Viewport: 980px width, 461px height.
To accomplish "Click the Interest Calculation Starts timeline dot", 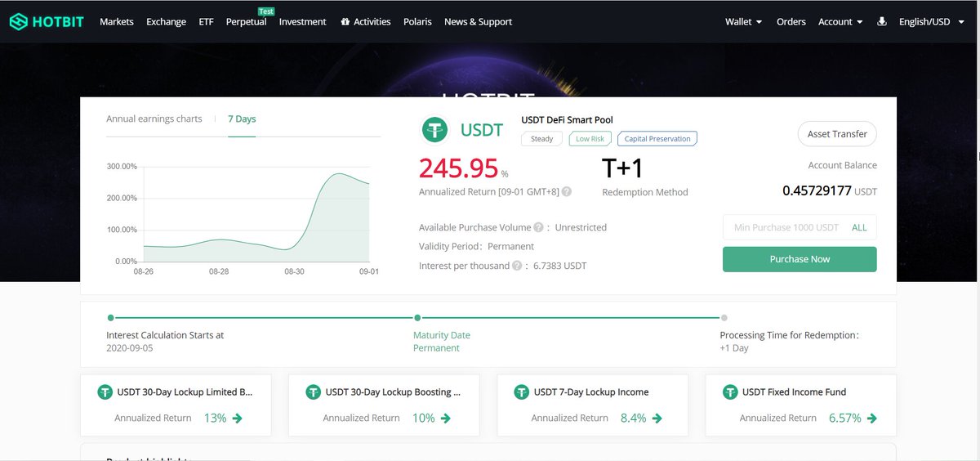I will pyautogui.click(x=110, y=317).
